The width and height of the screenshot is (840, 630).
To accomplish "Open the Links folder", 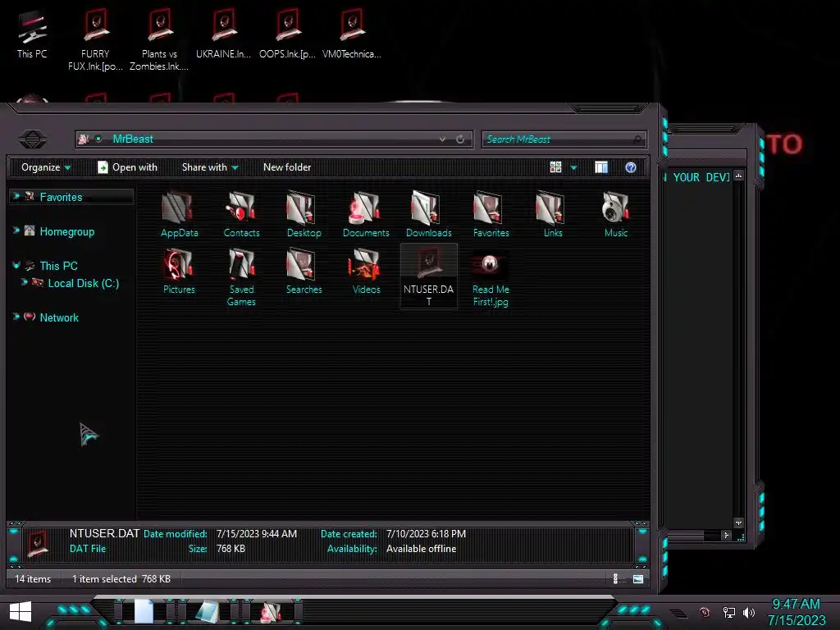I will coord(553,214).
